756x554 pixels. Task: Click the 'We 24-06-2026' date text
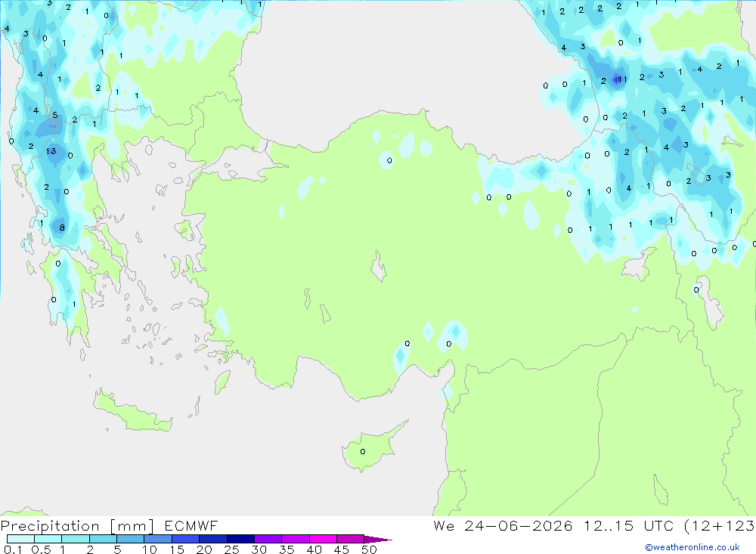click(503, 526)
